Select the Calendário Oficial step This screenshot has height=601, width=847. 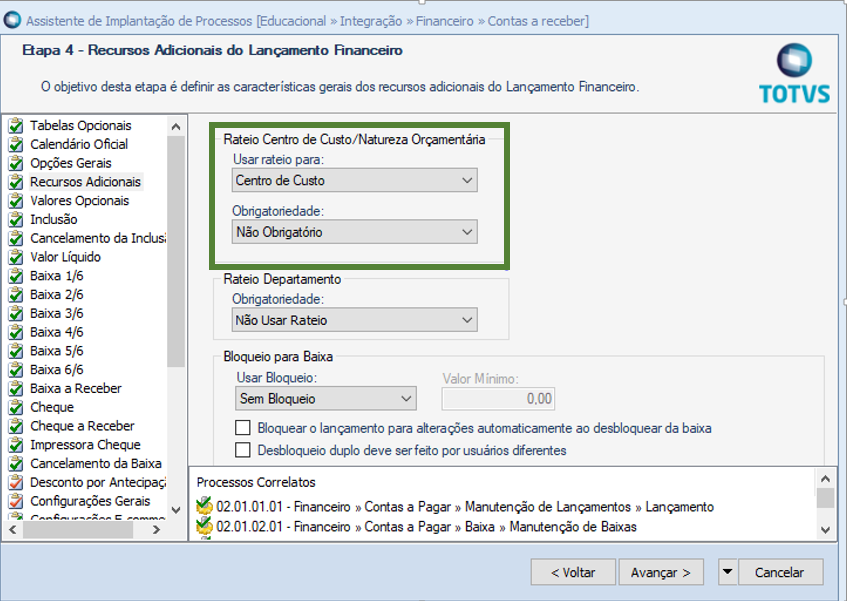[x=79, y=145]
